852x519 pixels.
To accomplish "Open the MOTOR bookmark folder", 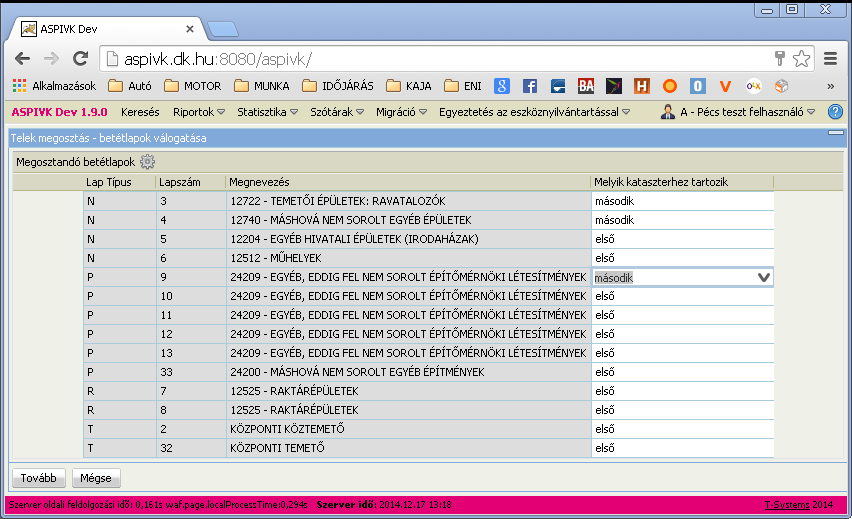I will 193,86.
